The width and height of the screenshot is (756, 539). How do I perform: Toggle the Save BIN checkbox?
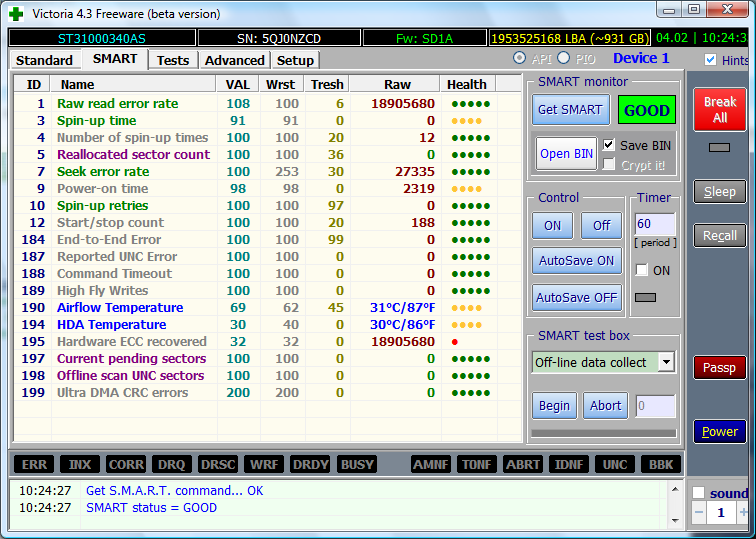tap(608, 145)
